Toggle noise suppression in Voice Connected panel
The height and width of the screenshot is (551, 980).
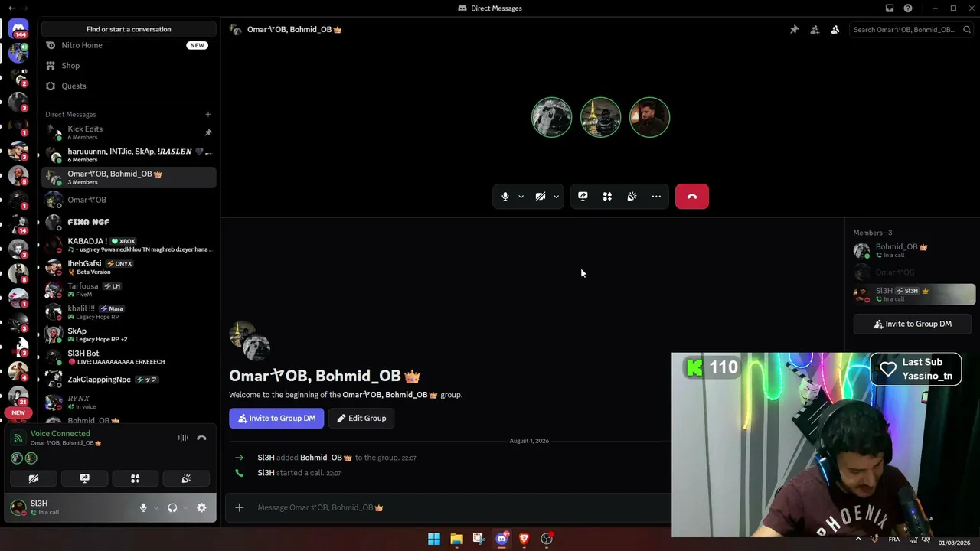click(x=183, y=438)
